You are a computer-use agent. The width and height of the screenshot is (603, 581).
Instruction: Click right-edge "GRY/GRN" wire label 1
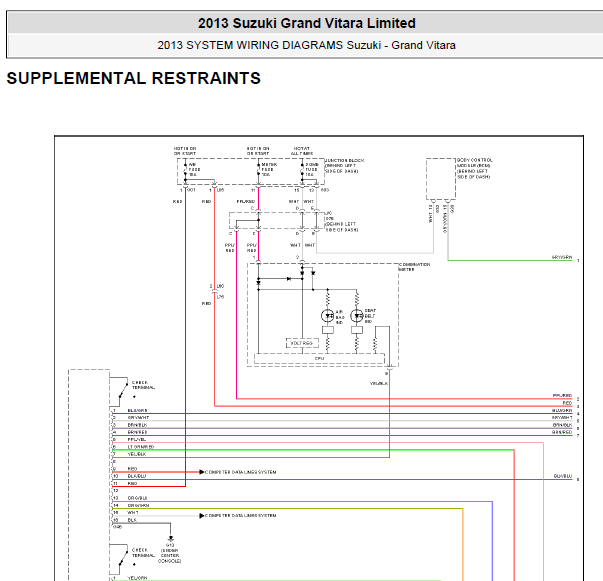pos(562,257)
